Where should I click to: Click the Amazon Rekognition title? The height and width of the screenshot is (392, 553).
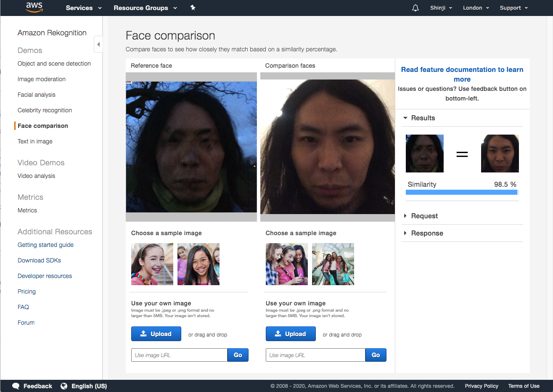click(52, 33)
